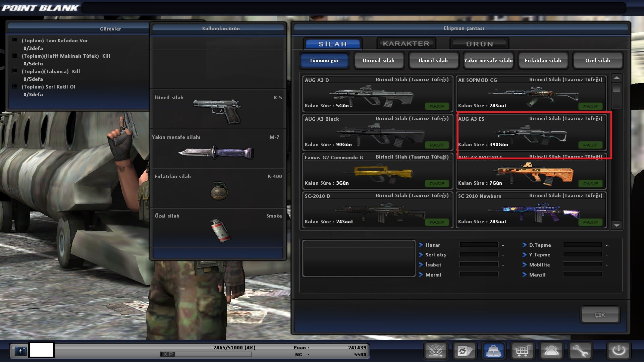
Task: Open the wrench settings icon
Action: 580,351
